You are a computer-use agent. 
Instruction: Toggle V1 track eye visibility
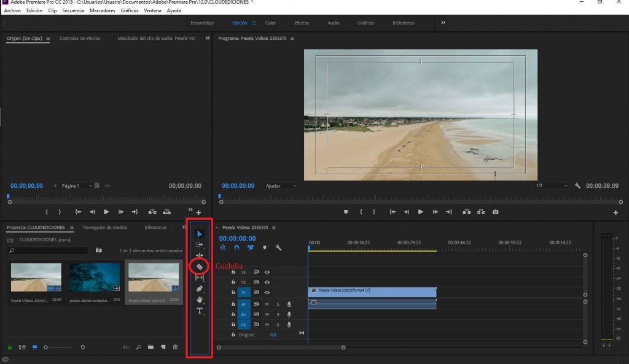(267, 293)
